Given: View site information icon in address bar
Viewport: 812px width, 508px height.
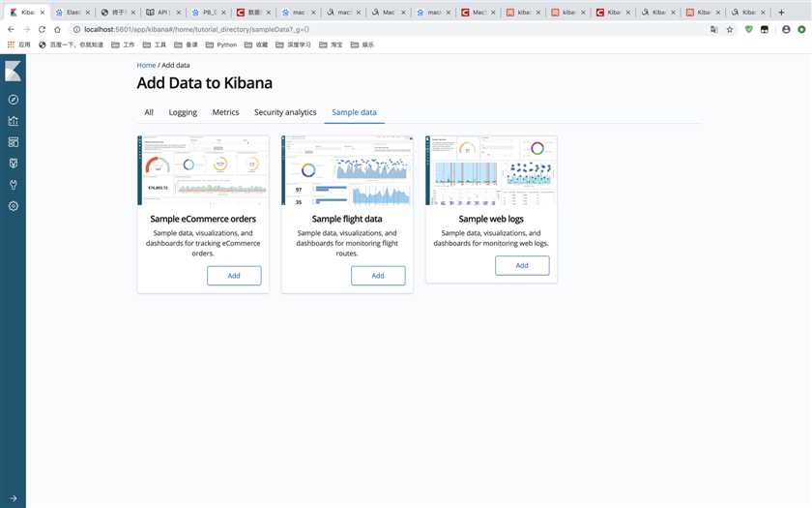Looking at the screenshot, I should [76, 30].
